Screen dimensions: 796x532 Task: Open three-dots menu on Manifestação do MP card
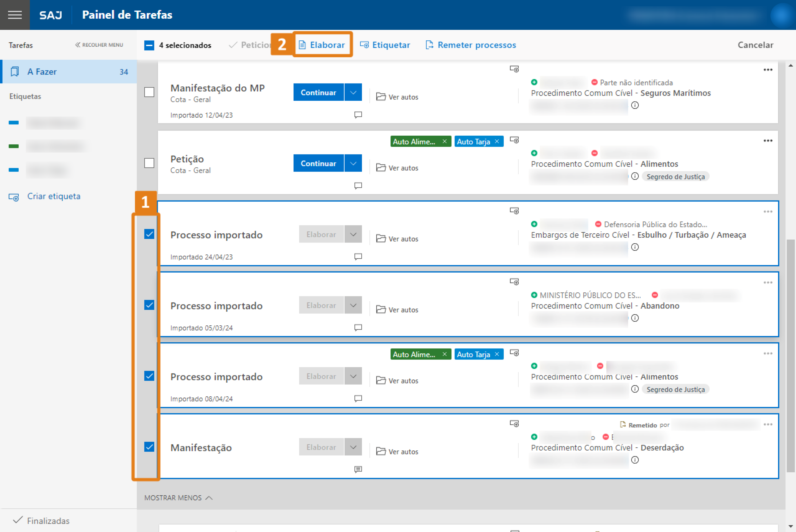tap(768, 70)
